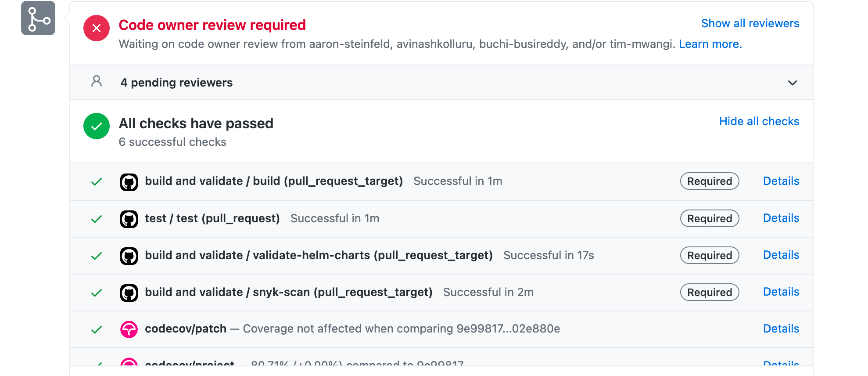Open the Learn more link
This screenshot has width=868, height=376.
tap(710, 44)
